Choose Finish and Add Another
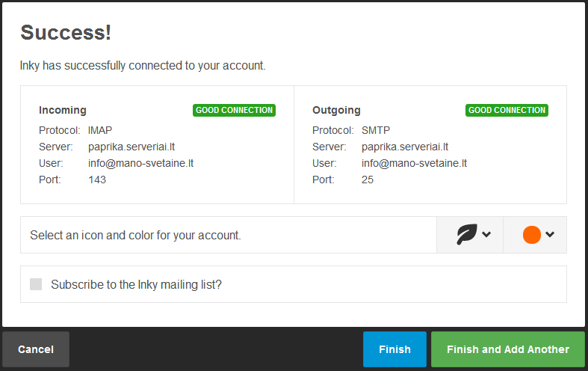Image resolution: width=588 pixels, height=371 pixels. (x=508, y=349)
